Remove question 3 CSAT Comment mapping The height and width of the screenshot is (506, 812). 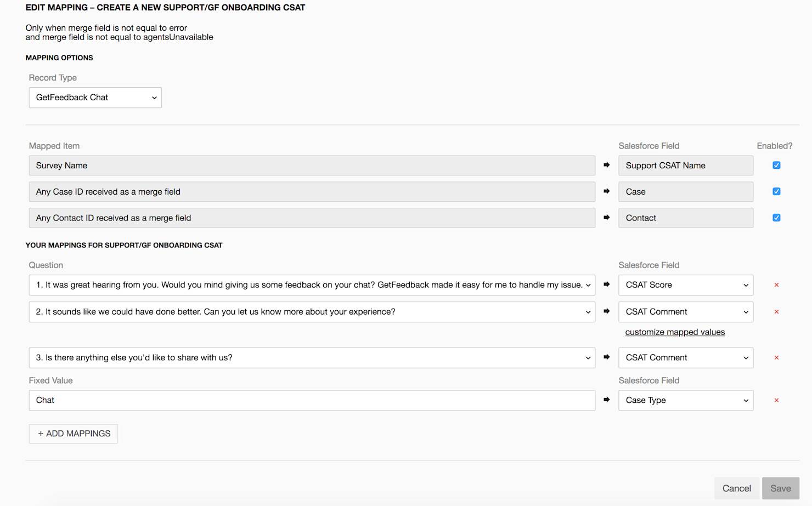[776, 358]
